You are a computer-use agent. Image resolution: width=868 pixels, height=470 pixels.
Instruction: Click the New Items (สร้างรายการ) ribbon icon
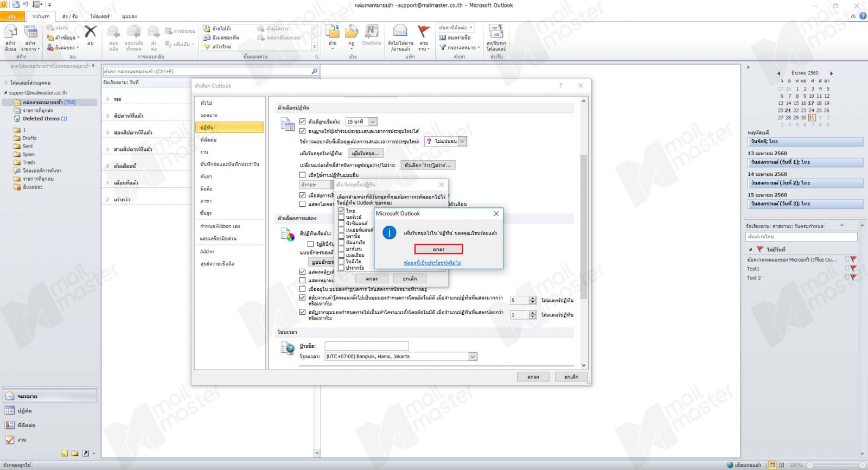[31, 33]
